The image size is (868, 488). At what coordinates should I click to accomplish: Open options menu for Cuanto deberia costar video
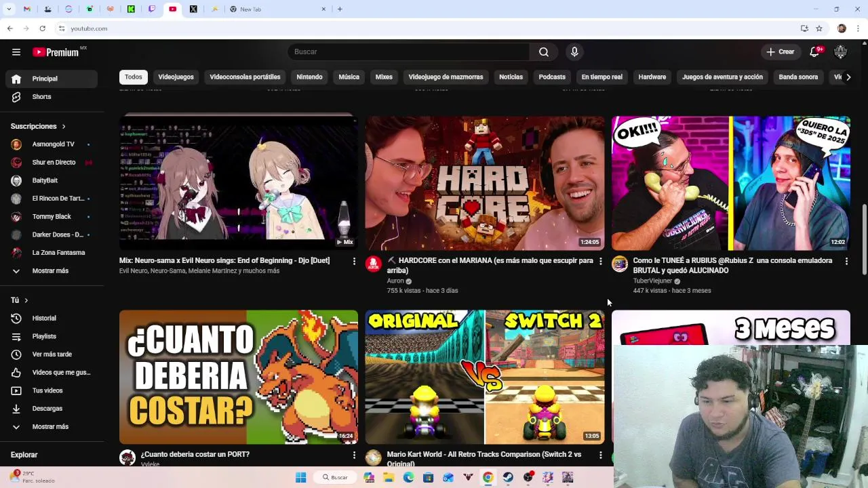pos(354,455)
